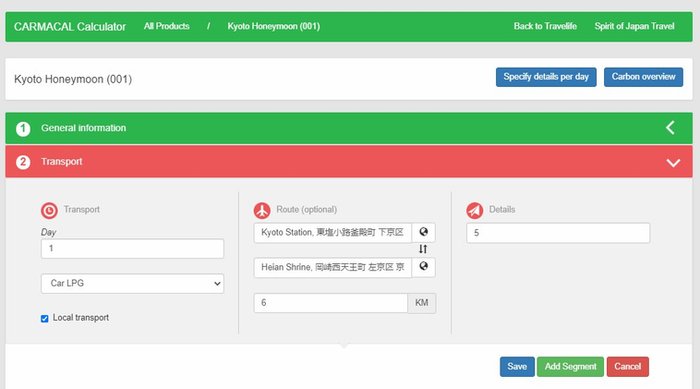Click the Kyoto Honeymoon (001) page title
This screenshot has width=700, height=389.
coord(73,79)
